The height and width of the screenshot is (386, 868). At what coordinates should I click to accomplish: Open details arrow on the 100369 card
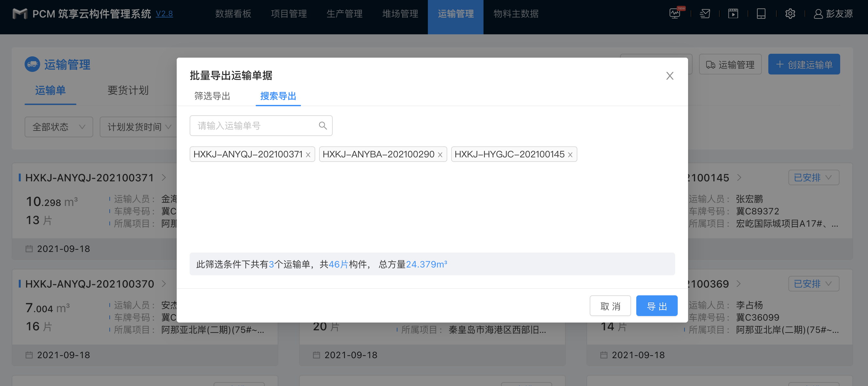point(739,284)
